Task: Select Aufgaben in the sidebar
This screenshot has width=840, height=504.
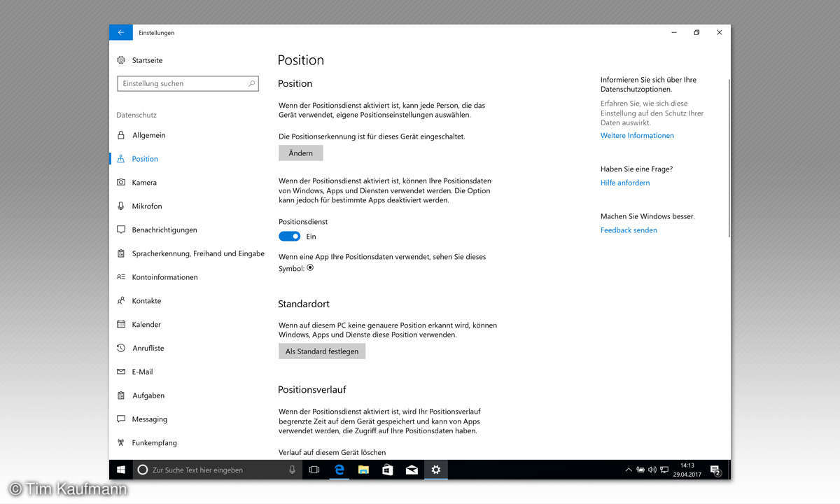Action: click(148, 395)
